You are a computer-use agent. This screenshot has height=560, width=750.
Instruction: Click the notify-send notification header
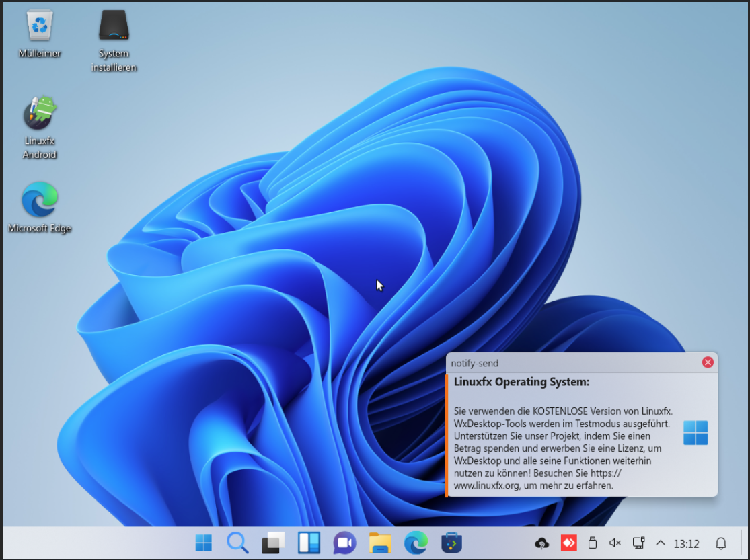(x=582, y=363)
